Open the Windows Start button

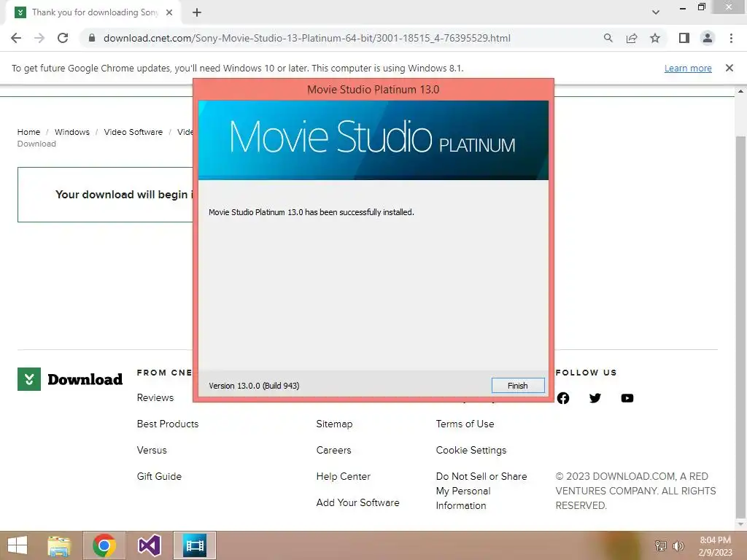(x=18, y=545)
